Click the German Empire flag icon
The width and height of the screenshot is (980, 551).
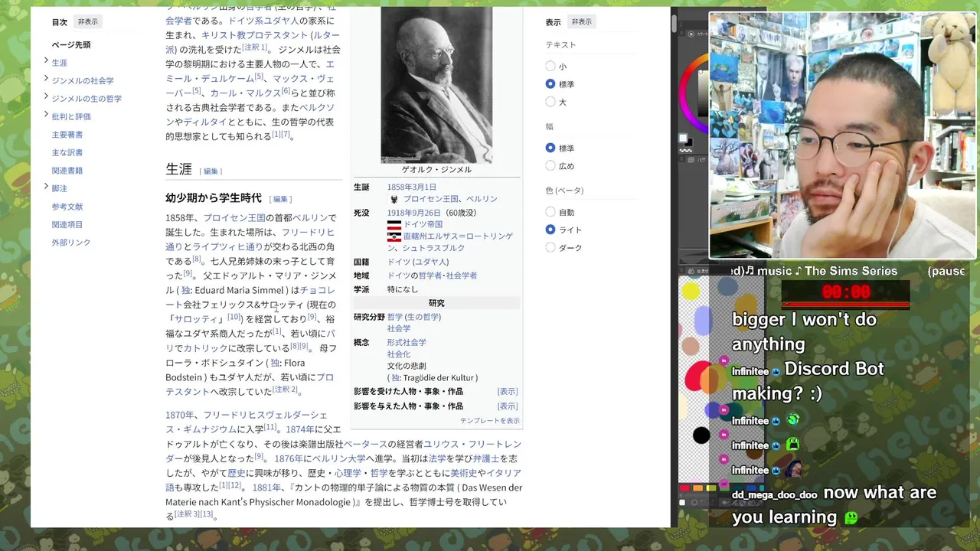(394, 225)
